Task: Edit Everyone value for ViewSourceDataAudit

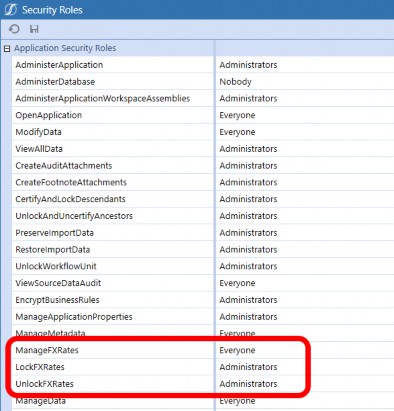Action: 237,283
